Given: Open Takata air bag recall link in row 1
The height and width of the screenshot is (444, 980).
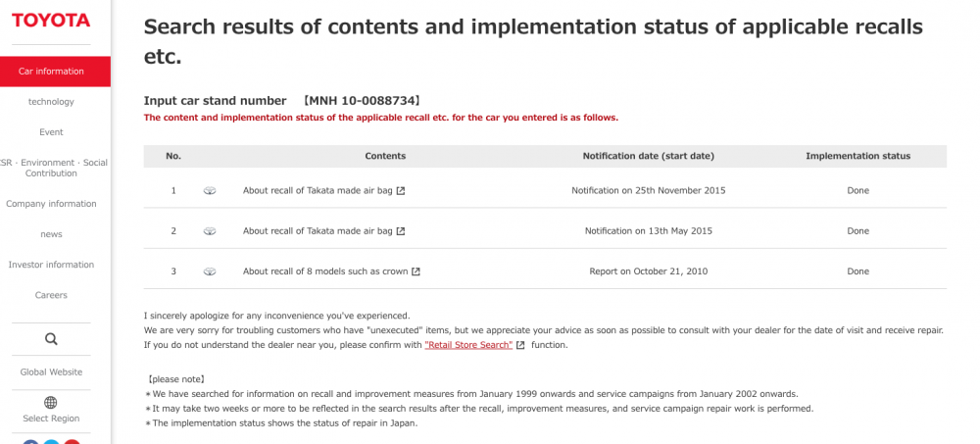Looking at the screenshot, I should [318, 191].
